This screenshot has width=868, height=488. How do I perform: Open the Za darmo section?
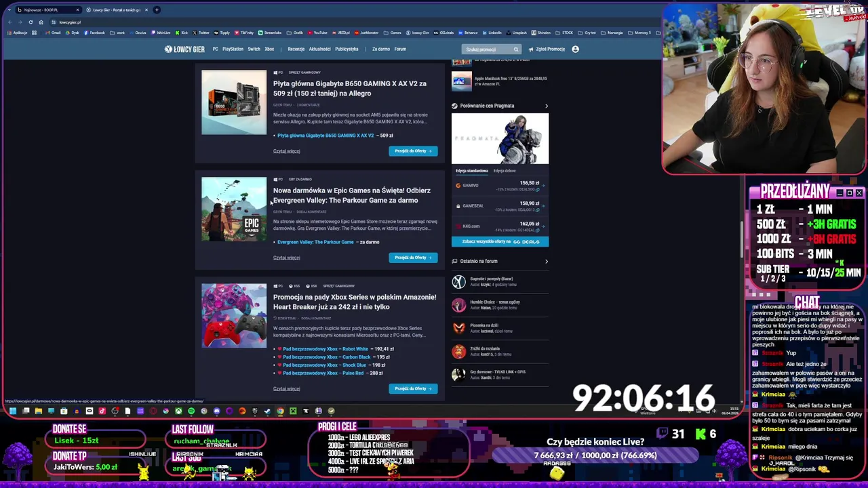(380, 49)
